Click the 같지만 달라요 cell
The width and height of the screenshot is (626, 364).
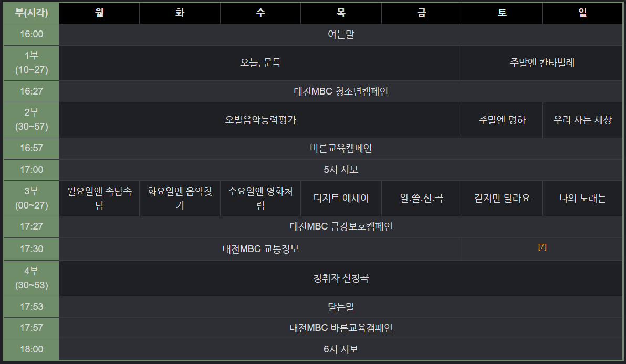pyautogui.click(x=502, y=199)
